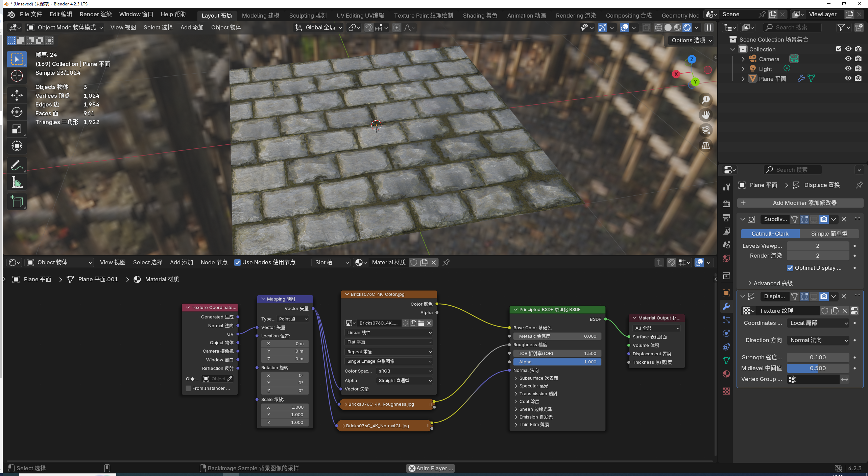Viewport: 868px width, 476px height.
Task: Select the Add Cube tool
Action: (x=17, y=202)
